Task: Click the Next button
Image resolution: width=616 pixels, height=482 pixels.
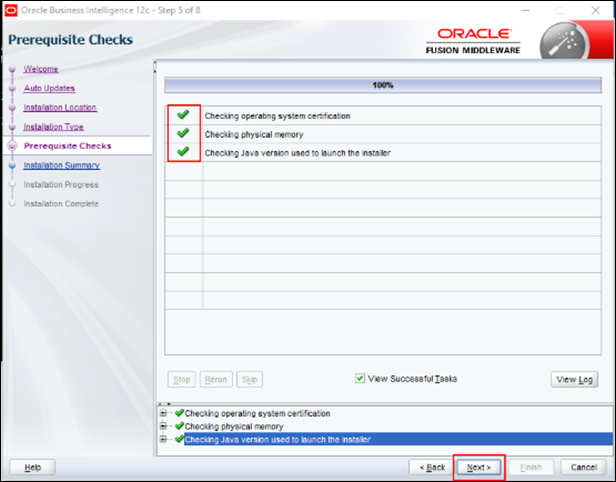Action: click(479, 467)
